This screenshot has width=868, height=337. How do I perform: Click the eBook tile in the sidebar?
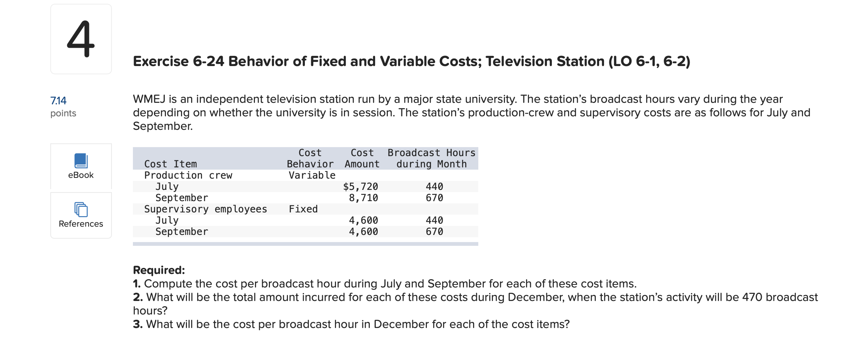click(x=80, y=167)
